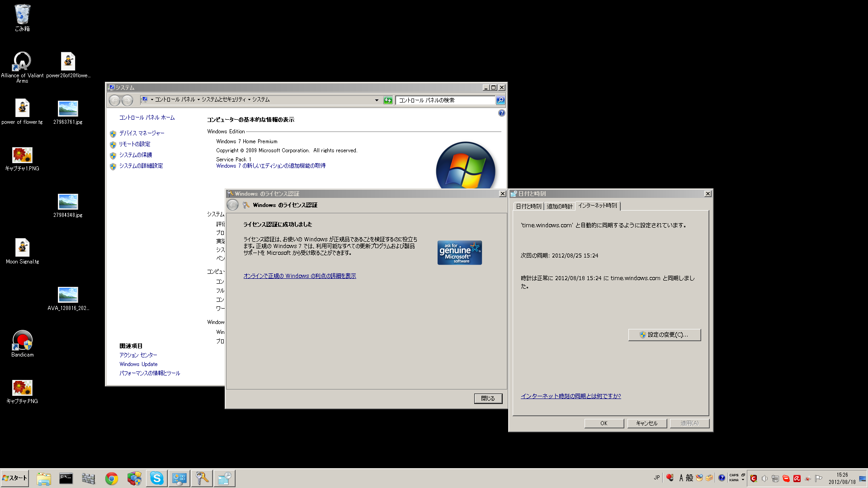
Task: Open アクション センター related link
Action: coord(138,355)
